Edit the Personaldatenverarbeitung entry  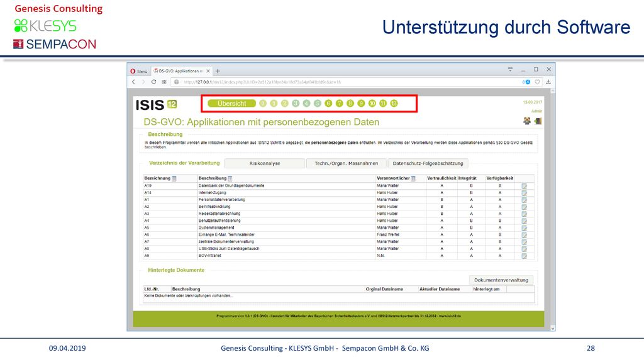(524, 200)
